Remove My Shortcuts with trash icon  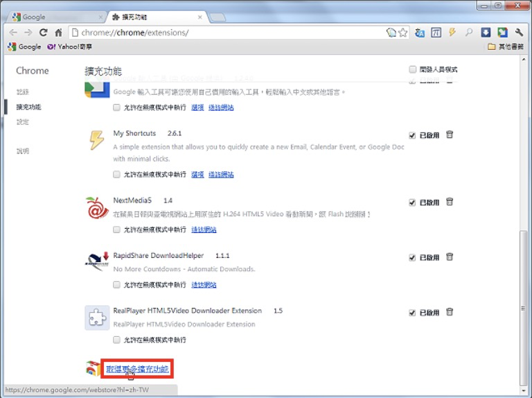(450, 135)
